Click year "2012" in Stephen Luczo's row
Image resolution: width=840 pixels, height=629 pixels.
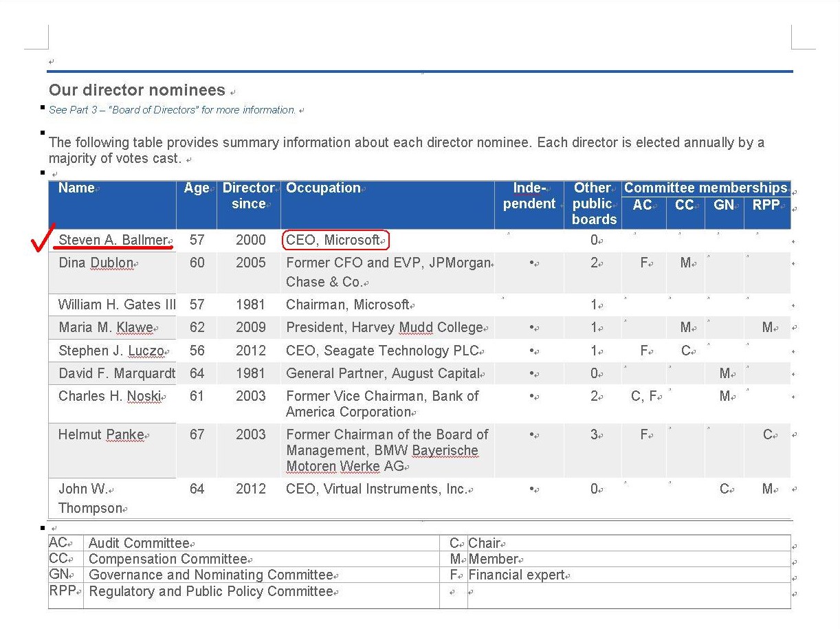[x=250, y=351]
